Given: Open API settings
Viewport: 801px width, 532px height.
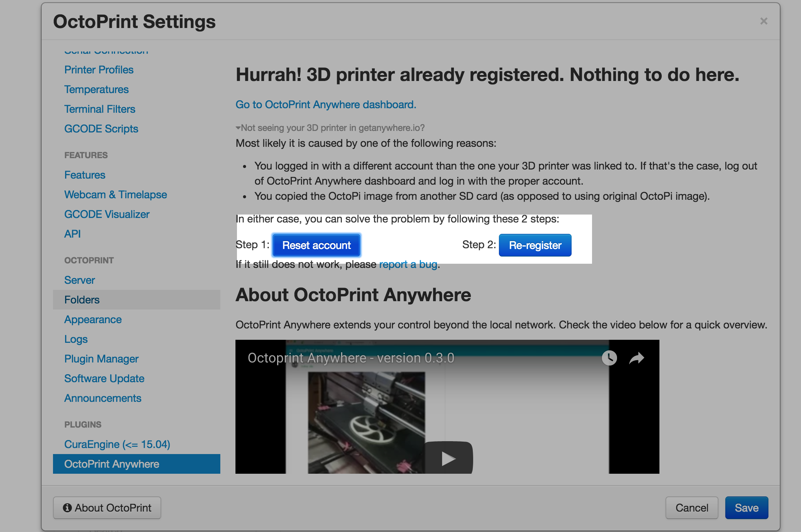Looking at the screenshot, I should (x=72, y=234).
